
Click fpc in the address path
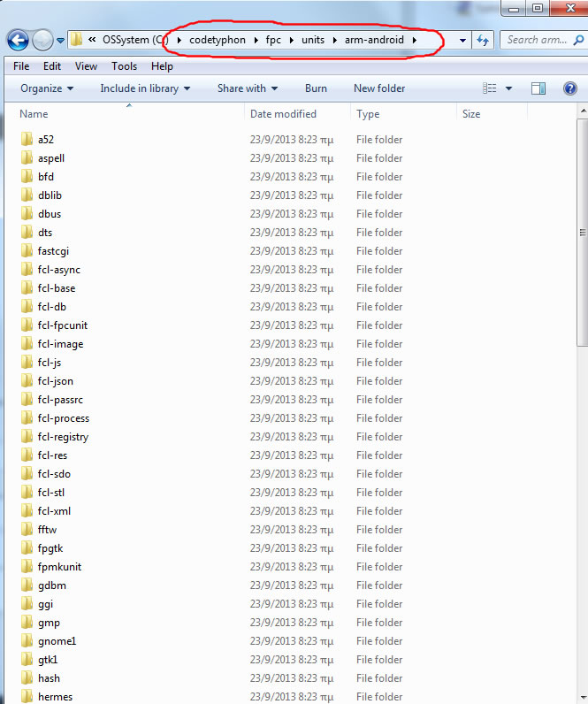tap(273, 40)
